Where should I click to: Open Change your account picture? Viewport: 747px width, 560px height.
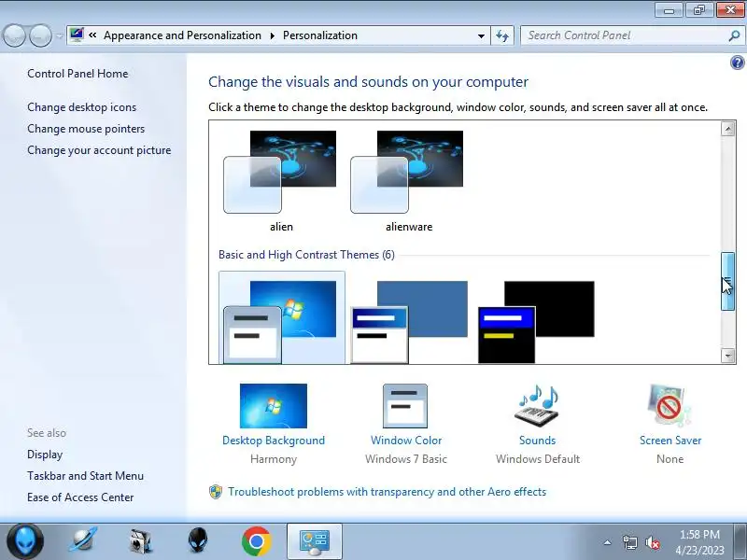click(99, 150)
